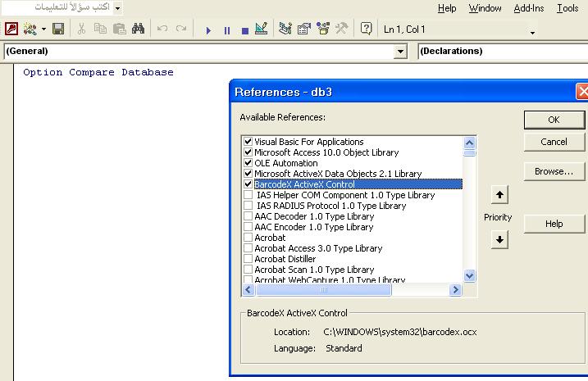Click the references list scroll up arrow

click(x=470, y=143)
